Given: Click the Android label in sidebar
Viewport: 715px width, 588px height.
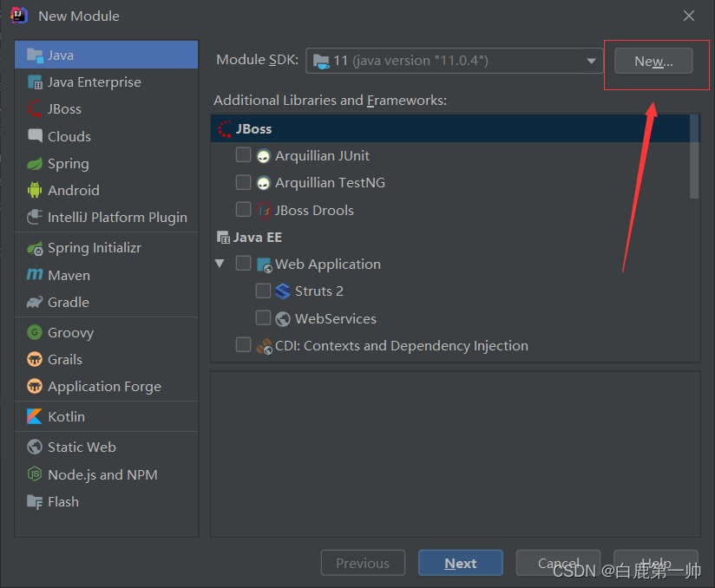Looking at the screenshot, I should point(74,190).
